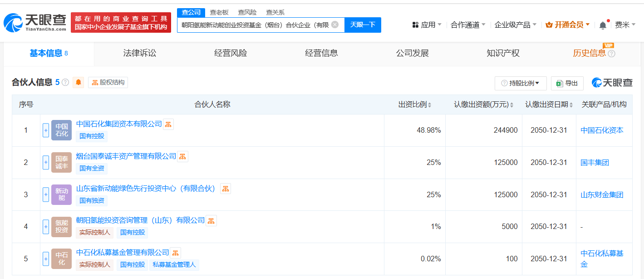Open equity structure icon for 中国石化集团资本有限公司
Image resolution: width=644 pixels, height=279 pixels.
pos(168,124)
